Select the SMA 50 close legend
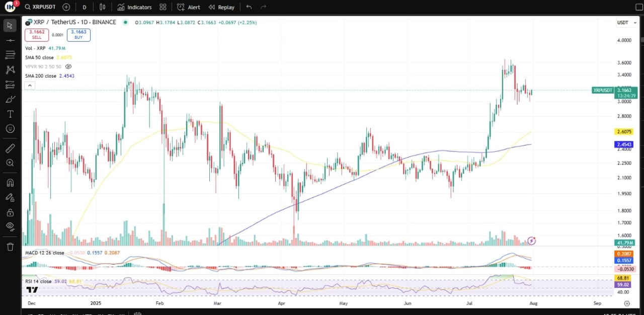Viewport: 644px width, 315px height. [x=39, y=57]
